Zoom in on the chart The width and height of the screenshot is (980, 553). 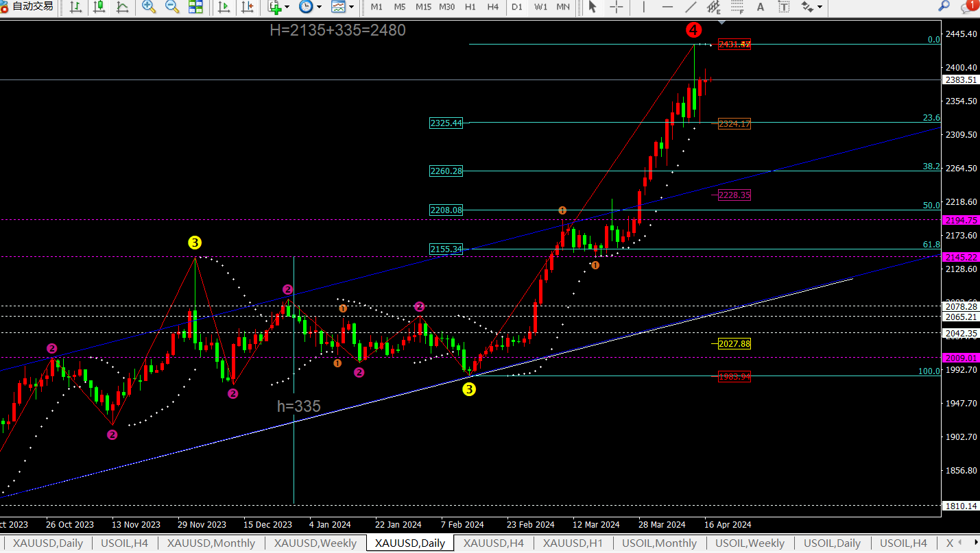coord(149,7)
